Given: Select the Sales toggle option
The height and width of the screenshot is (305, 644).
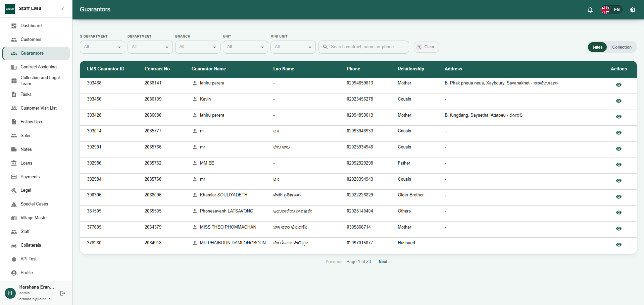Looking at the screenshot, I should 597,47.
